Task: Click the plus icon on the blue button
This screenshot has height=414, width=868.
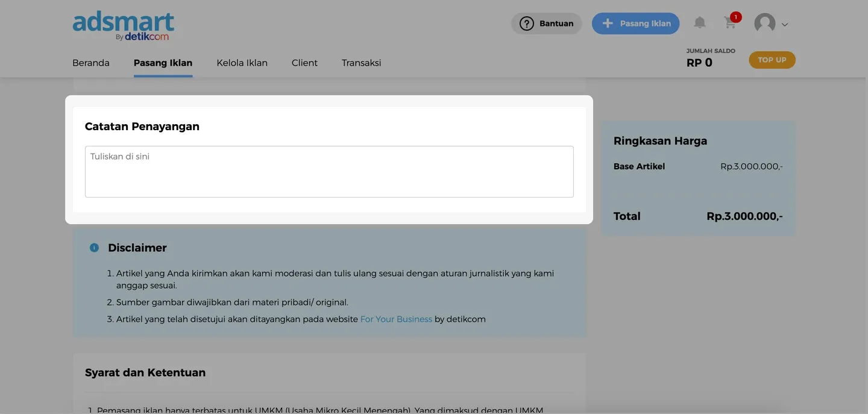Action: (x=608, y=24)
